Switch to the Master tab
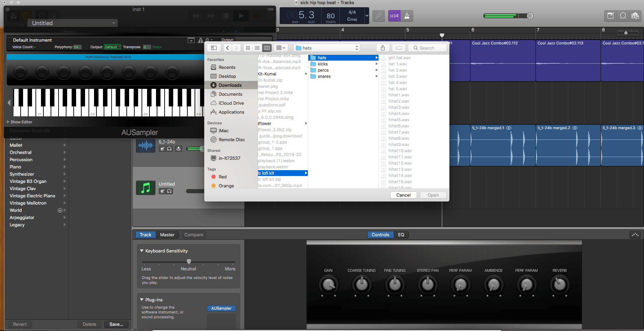The height and width of the screenshot is (331, 644). (x=167, y=235)
